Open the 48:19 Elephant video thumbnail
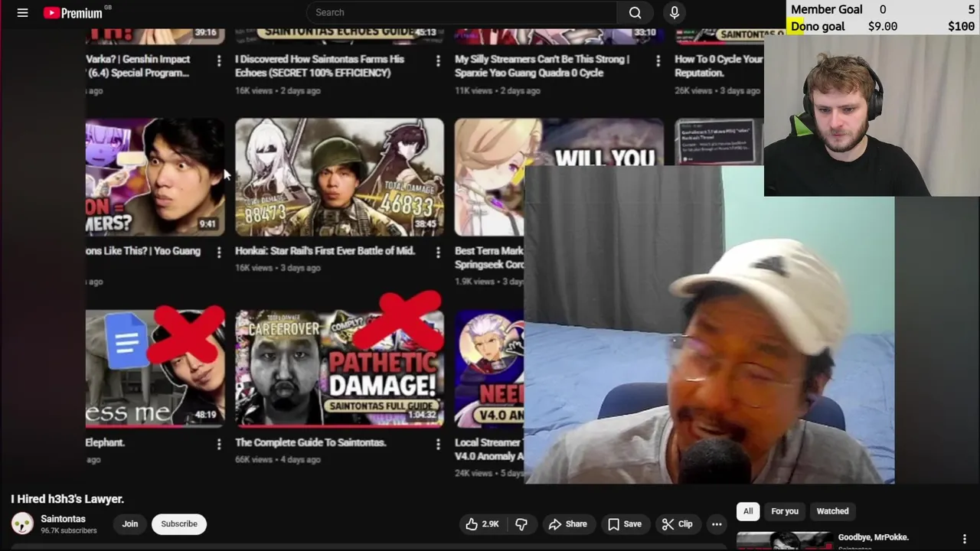The image size is (980, 551). point(155,368)
